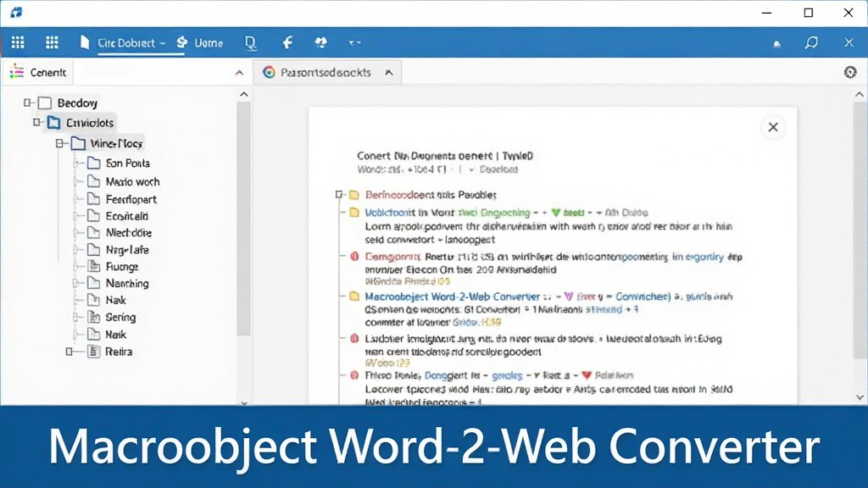Collapse the Crnviolots tree node
868x488 pixels.
[37, 122]
